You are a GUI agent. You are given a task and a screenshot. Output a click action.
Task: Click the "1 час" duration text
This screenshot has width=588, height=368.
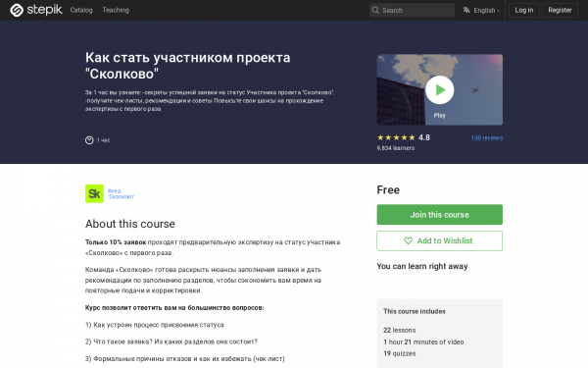tap(103, 140)
